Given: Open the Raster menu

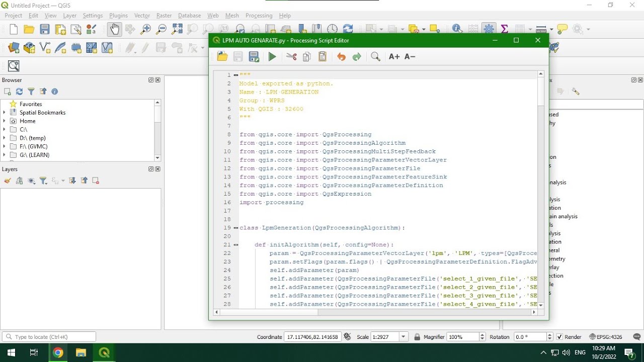Looking at the screenshot, I should point(164,16).
